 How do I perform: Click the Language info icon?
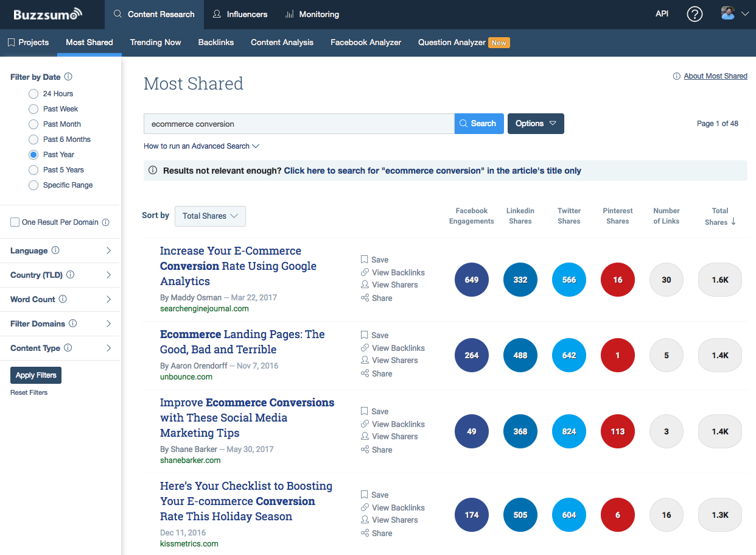tap(55, 250)
